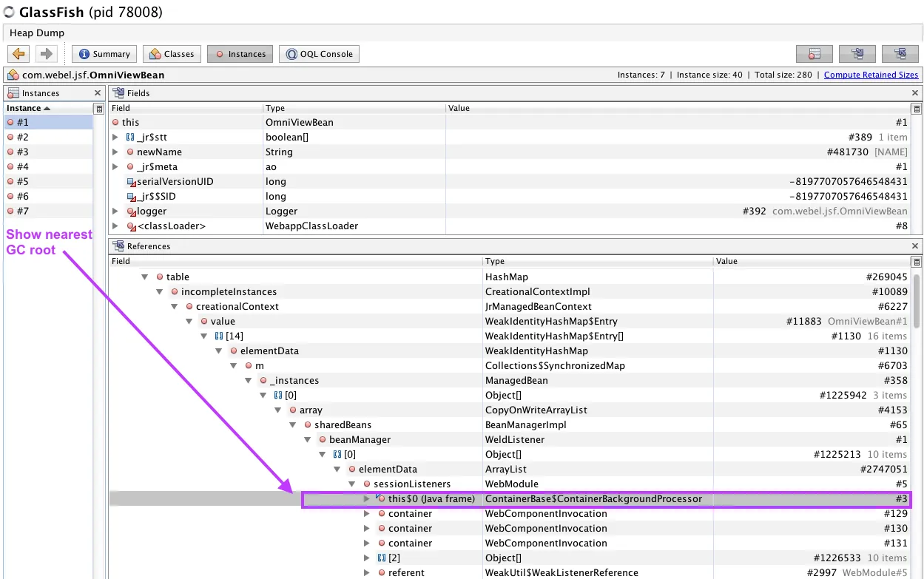Click the first toolbar icon at top right
Screen dimensions: 924x579
click(814, 54)
